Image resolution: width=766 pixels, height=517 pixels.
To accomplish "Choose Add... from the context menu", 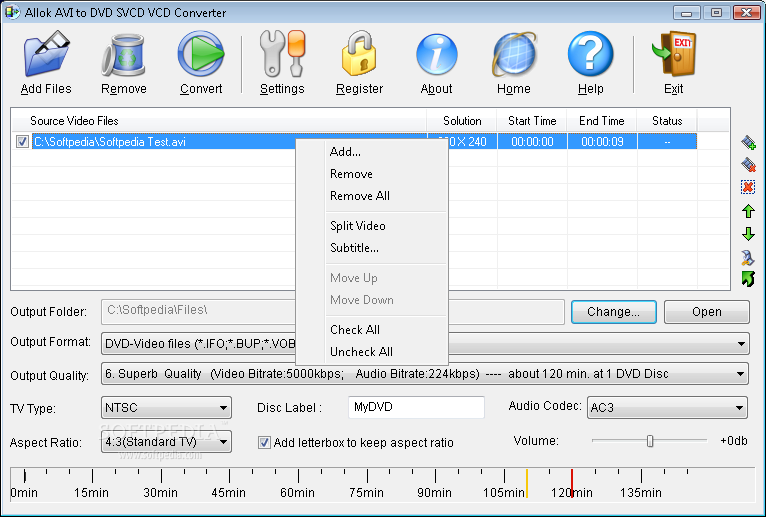I will click(x=372, y=152).
